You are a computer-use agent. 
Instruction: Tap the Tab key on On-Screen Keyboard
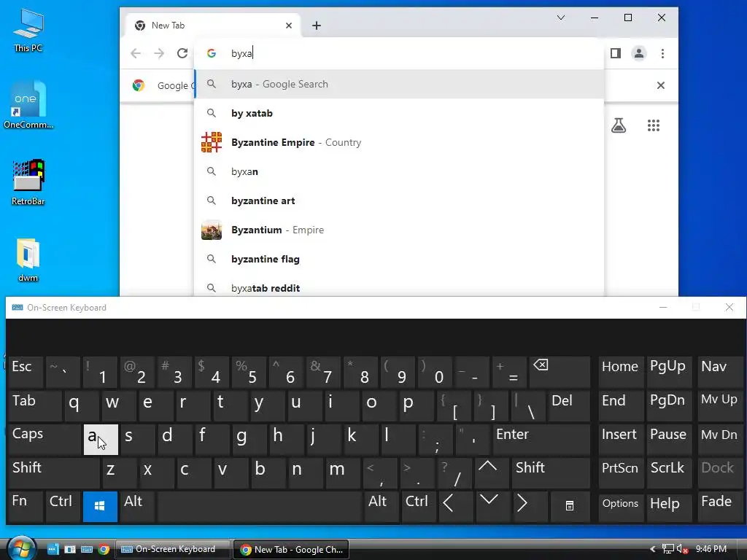point(35,405)
